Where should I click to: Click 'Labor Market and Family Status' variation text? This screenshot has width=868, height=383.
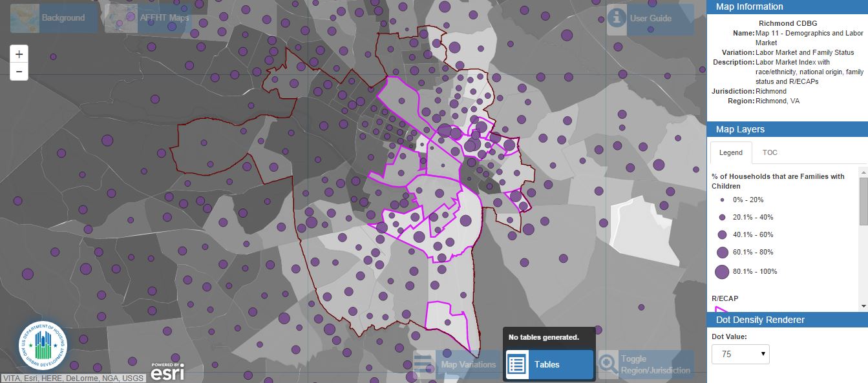[x=805, y=52]
